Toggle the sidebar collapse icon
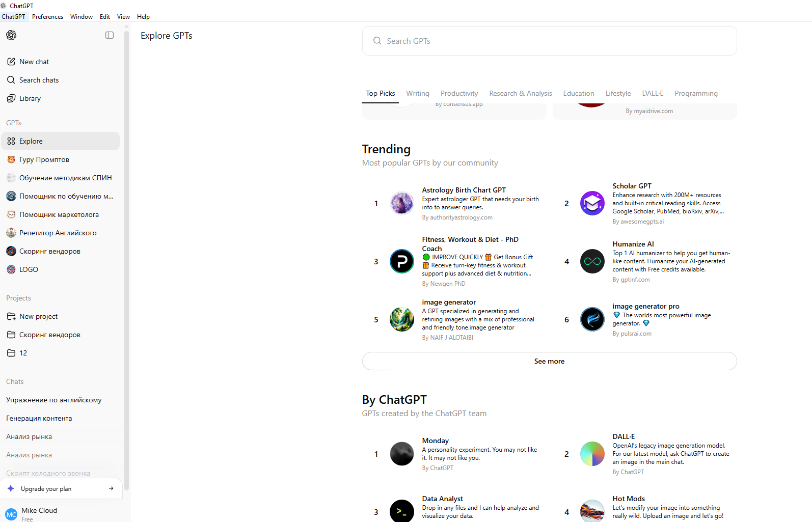The image size is (812, 522). [x=110, y=35]
